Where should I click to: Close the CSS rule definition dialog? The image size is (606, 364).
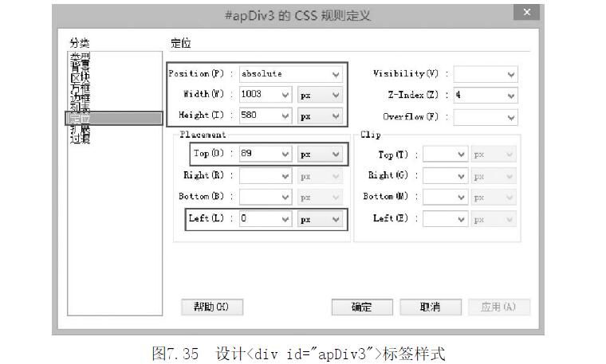[x=525, y=14]
